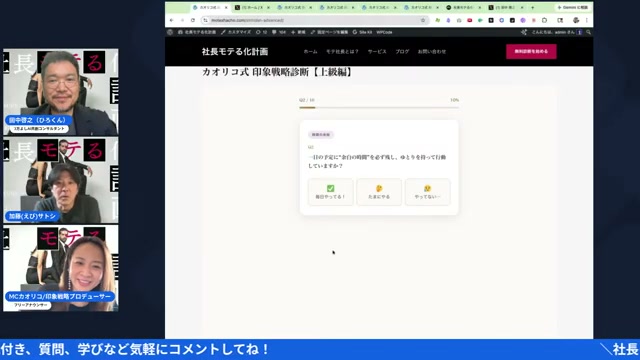Click the browser forward arrow
This screenshot has width=640, height=360.
tap(182, 20)
